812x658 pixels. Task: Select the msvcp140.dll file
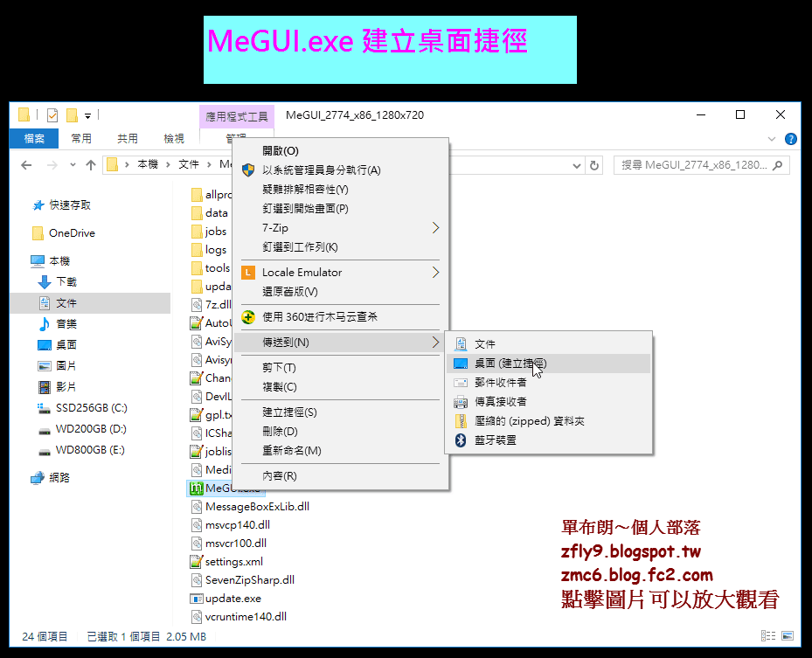pyautogui.click(x=237, y=525)
